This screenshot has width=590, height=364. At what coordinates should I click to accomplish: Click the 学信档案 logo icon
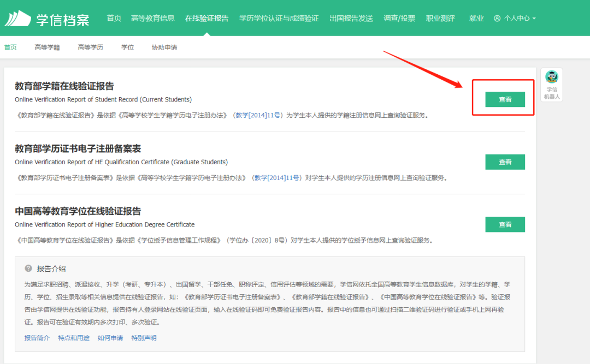click(x=17, y=18)
